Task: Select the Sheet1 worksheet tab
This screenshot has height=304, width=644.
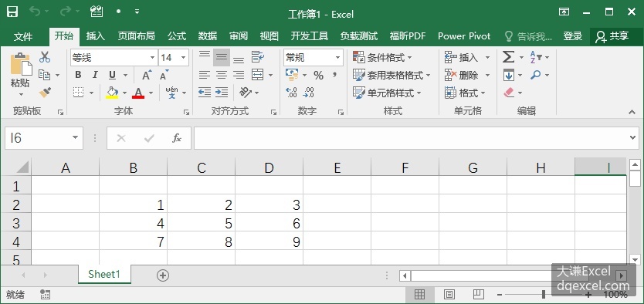Action: point(104,274)
